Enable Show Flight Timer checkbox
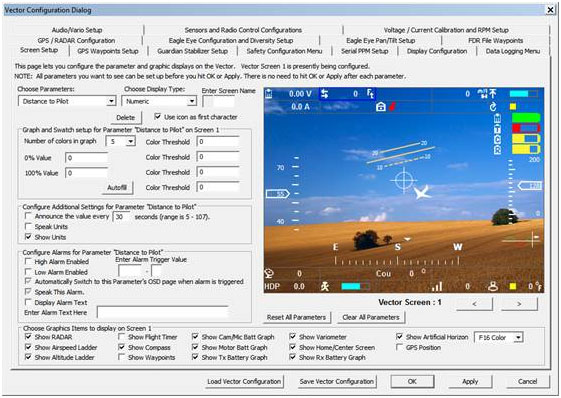The image size is (561, 398). tap(122, 336)
